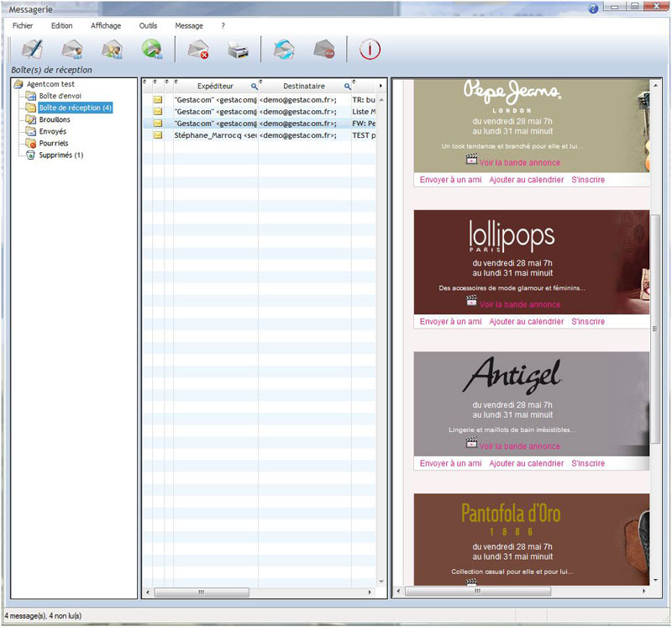Click the lollipops Paris banner image
The image size is (672, 627).
pos(532,262)
